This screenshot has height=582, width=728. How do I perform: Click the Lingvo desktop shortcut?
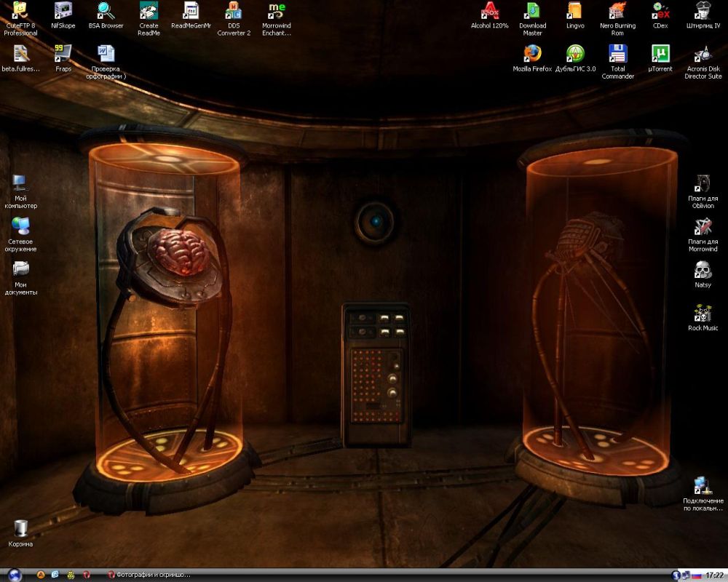(575, 15)
